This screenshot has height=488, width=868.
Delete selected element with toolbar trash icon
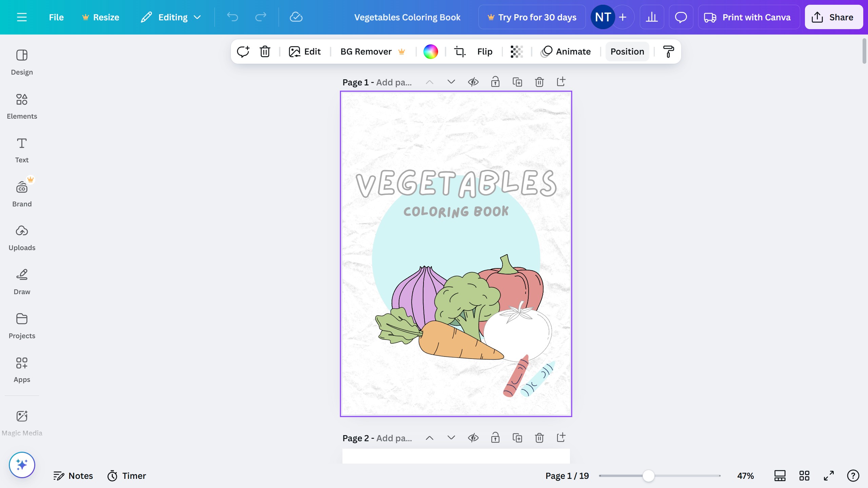(x=265, y=52)
